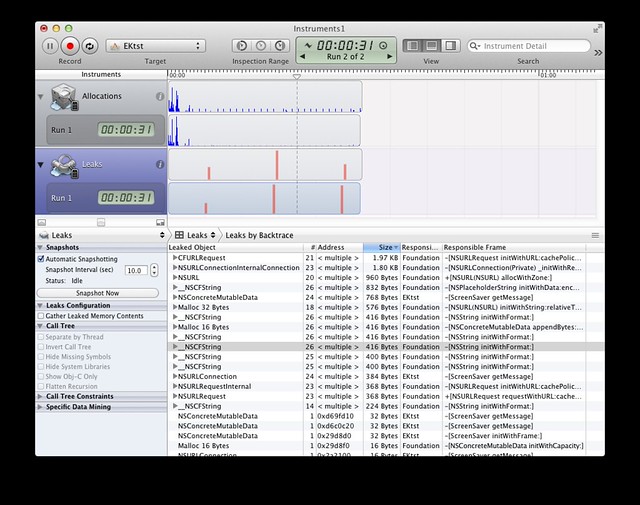
Task: Expand the Malloc 32 Bytes row
Action: click(175, 307)
